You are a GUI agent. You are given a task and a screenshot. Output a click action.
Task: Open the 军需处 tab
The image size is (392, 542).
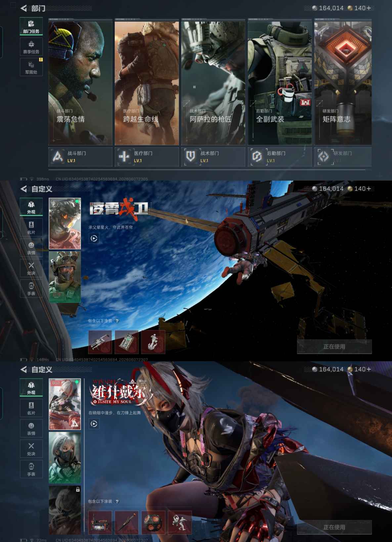[31, 67]
